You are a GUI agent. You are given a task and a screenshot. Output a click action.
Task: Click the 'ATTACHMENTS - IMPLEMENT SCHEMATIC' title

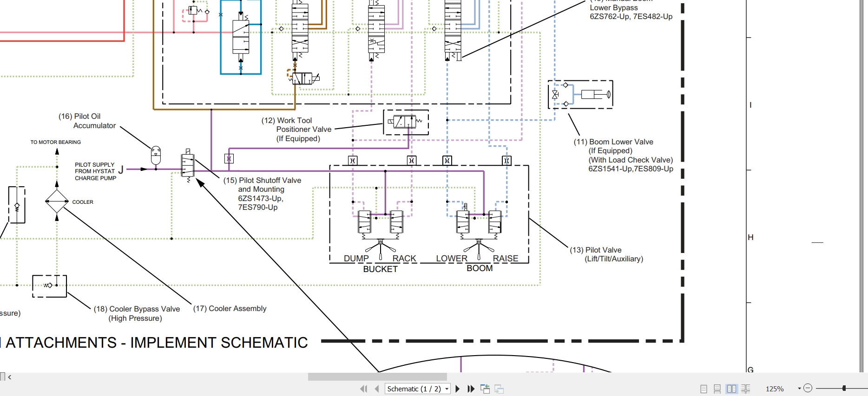pyautogui.click(x=157, y=343)
